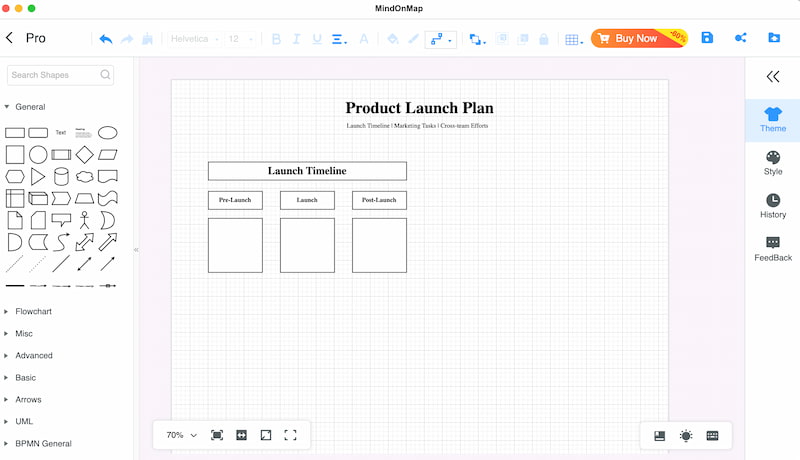Click the Buy Now button
The width and height of the screenshot is (800, 460).
(639, 38)
